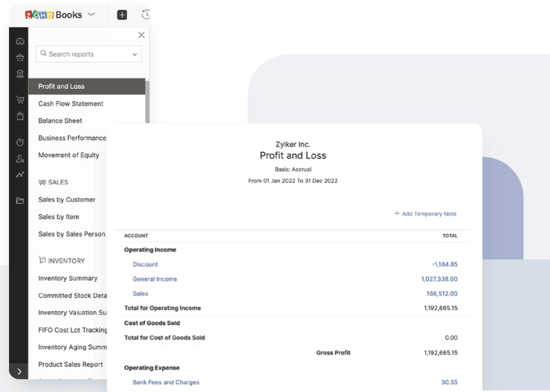550x392 pixels.
Task: Open the Dashboard icon in the sidebar
Action: [20, 41]
